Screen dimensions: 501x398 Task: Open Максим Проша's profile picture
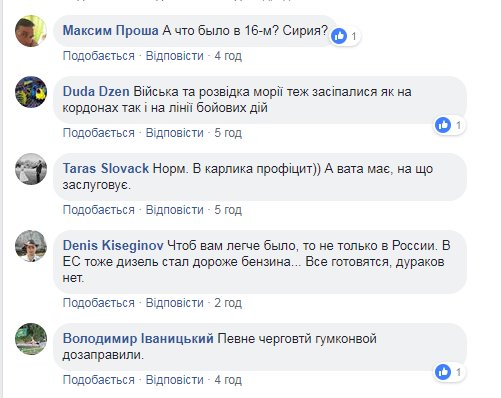point(31,31)
